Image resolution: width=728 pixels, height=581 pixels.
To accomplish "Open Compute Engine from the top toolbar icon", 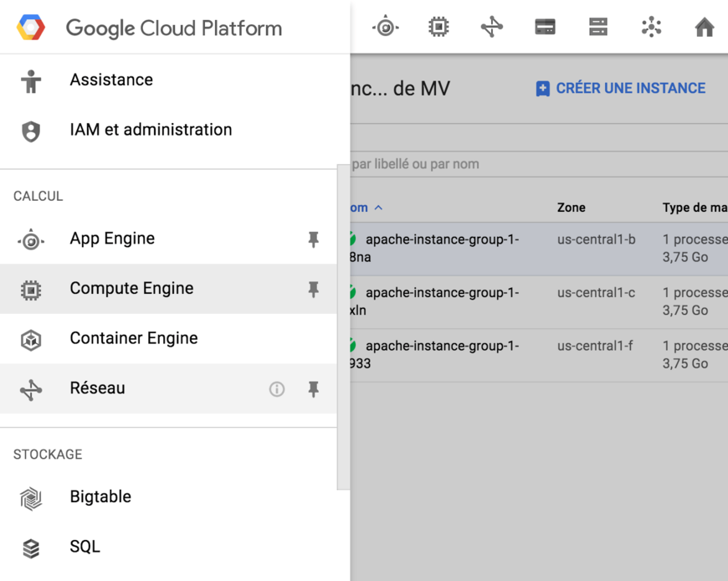I will [438, 26].
